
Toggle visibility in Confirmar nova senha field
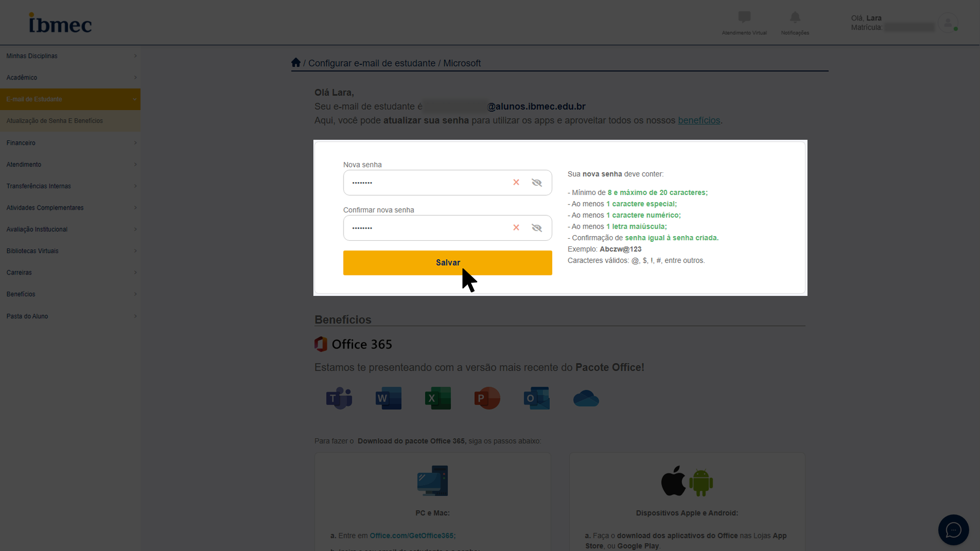(536, 228)
